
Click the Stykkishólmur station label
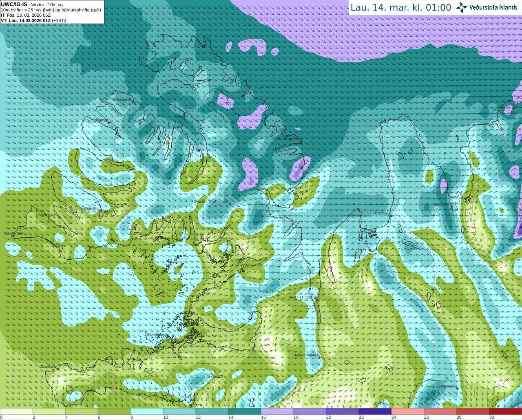click(x=156, y=334)
